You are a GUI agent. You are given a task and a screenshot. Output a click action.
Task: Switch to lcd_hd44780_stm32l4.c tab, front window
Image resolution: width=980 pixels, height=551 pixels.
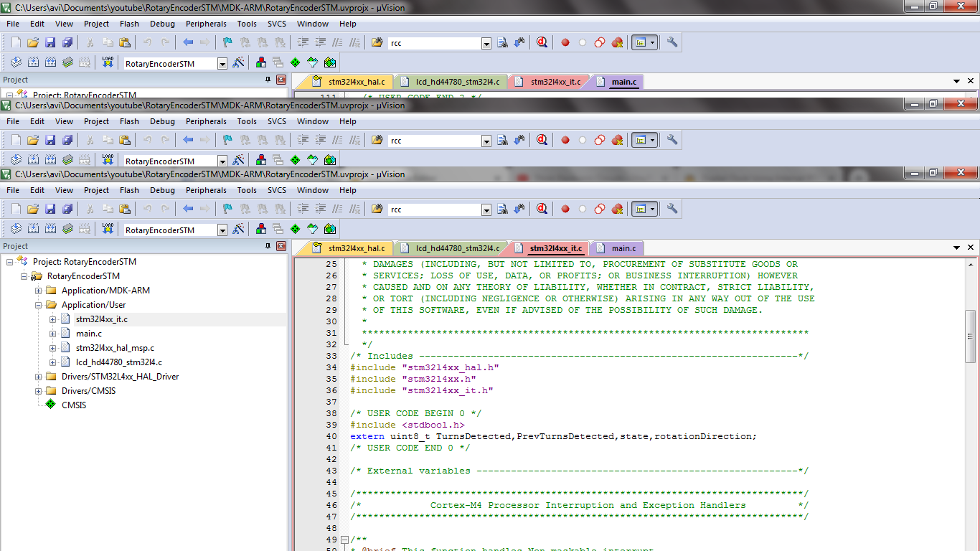(452, 248)
